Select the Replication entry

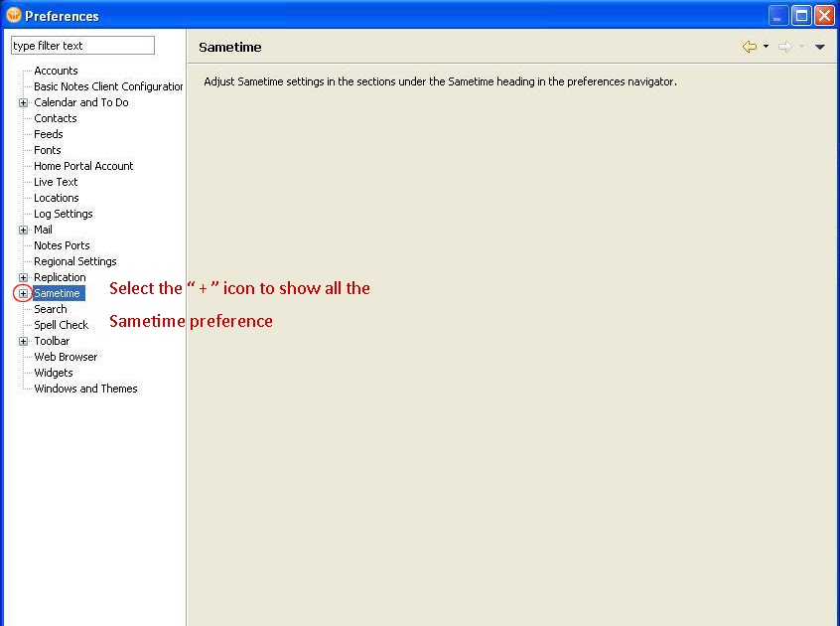(x=60, y=277)
